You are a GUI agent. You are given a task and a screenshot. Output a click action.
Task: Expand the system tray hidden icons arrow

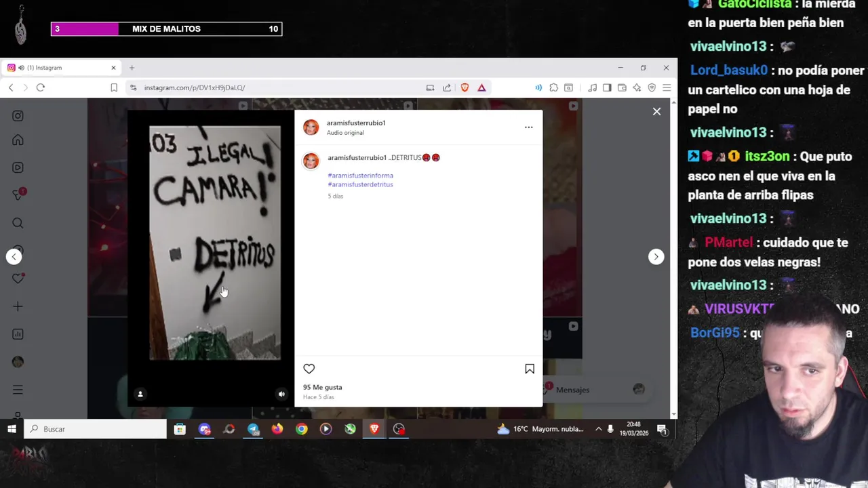tap(598, 429)
